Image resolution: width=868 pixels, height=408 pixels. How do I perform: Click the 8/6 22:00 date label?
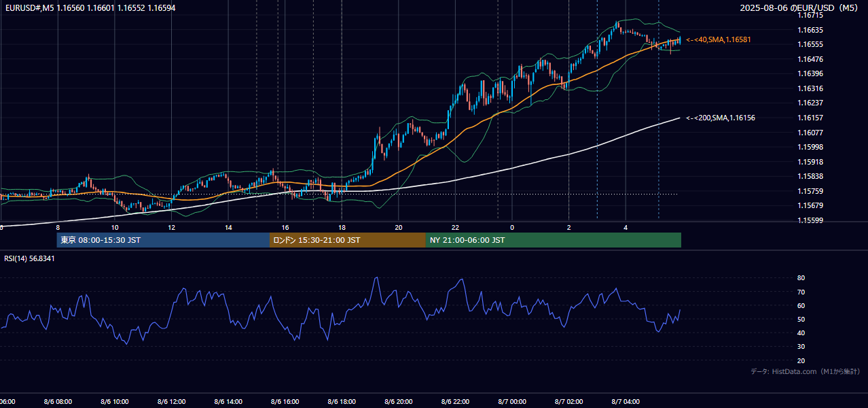[455, 402]
